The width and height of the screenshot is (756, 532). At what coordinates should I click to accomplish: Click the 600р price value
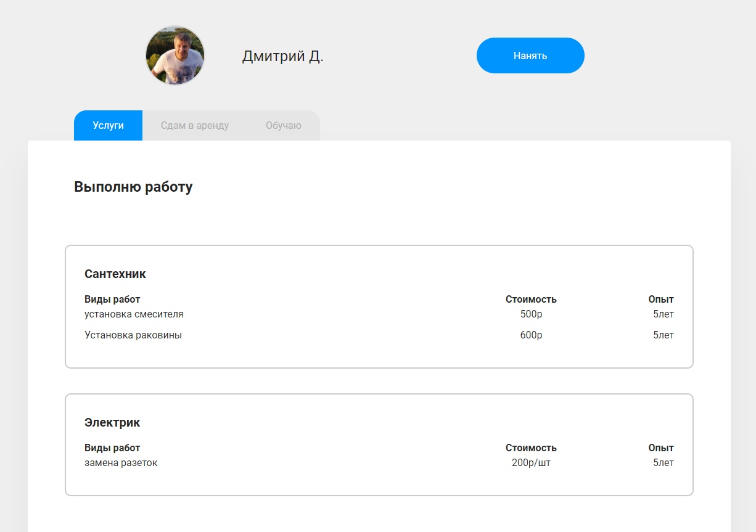click(x=531, y=335)
